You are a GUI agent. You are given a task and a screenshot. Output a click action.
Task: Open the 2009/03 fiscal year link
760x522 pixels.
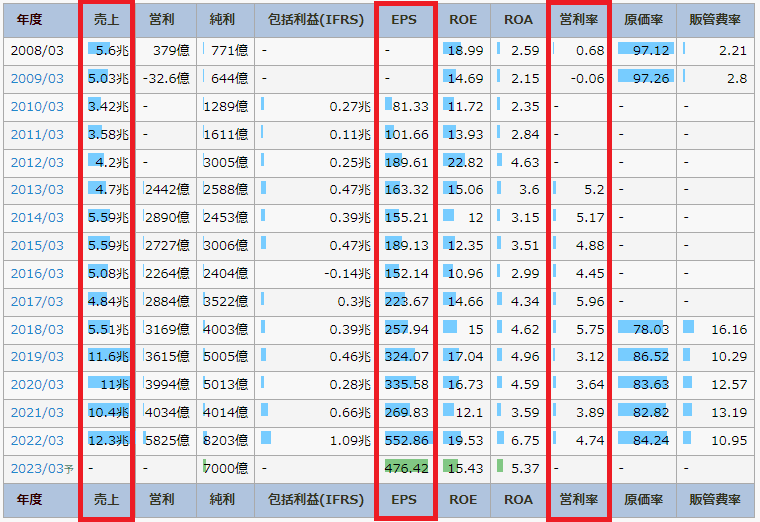36,78
